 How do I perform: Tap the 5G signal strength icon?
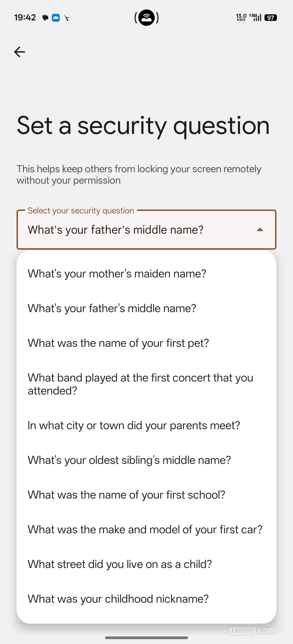click(256, 17)
